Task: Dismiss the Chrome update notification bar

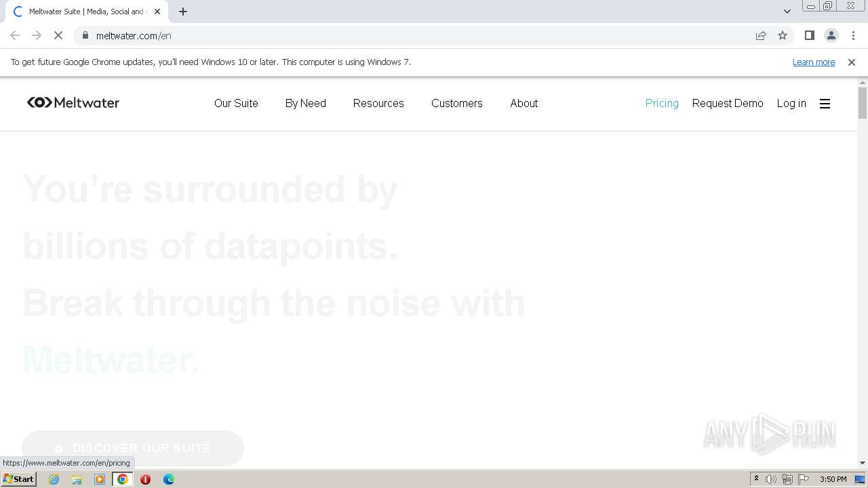Action: tap(852, 62)
